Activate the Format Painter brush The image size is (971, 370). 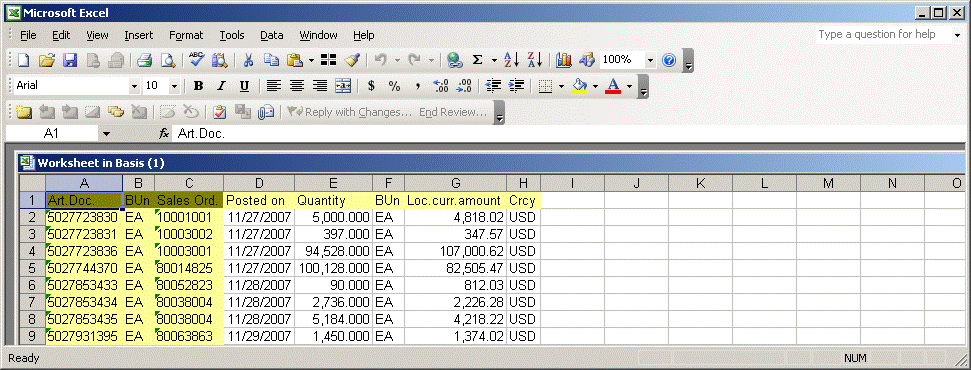(x=352, y=60)
